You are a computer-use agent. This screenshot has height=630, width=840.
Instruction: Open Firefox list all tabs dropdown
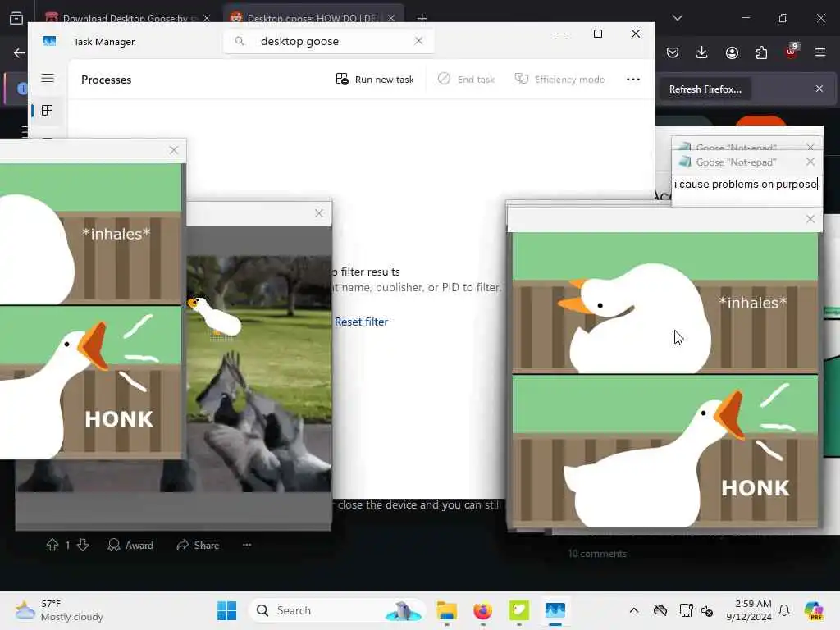pos(677,18)
